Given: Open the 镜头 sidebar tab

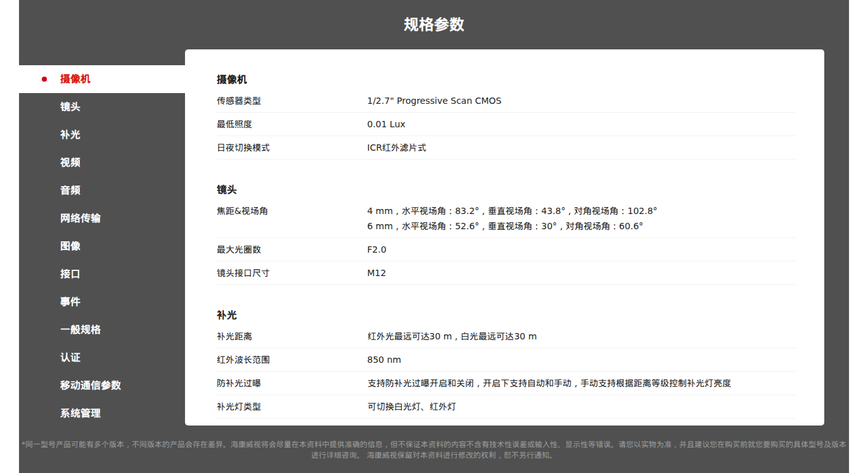Looking at the screenshot, I should point(102,107).
